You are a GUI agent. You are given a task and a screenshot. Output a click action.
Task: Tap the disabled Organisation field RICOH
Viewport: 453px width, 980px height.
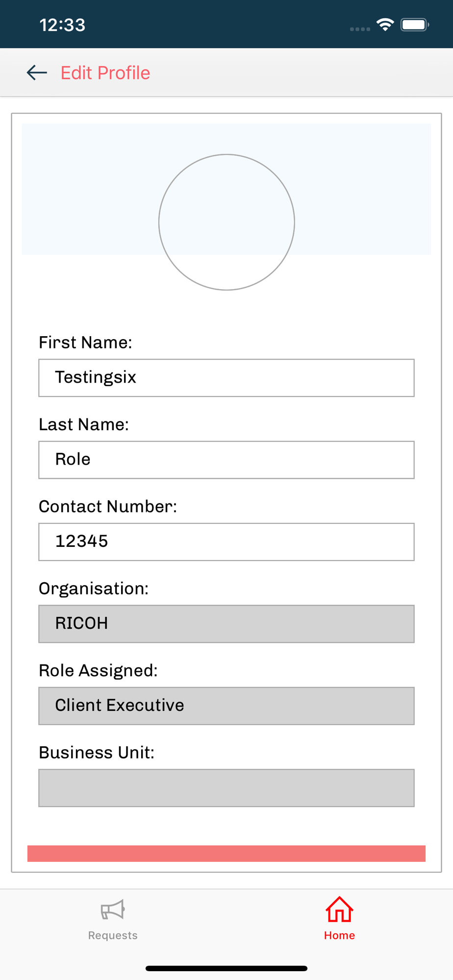pos(226,624)
